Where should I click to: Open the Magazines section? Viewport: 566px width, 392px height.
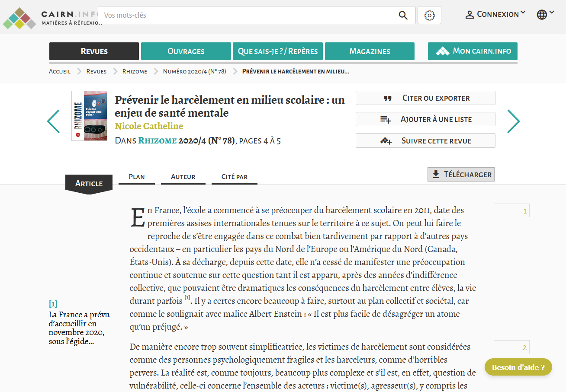(370, 51)
